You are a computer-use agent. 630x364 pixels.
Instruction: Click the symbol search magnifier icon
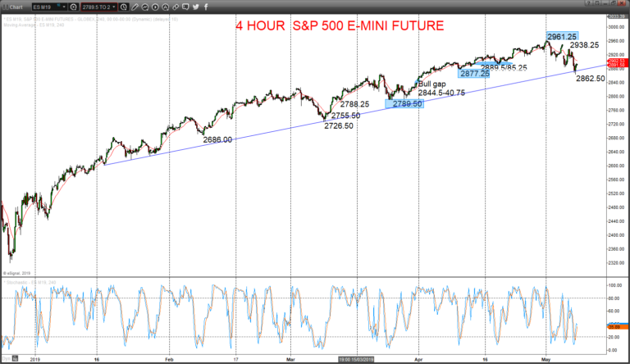(x=74, y=7)
